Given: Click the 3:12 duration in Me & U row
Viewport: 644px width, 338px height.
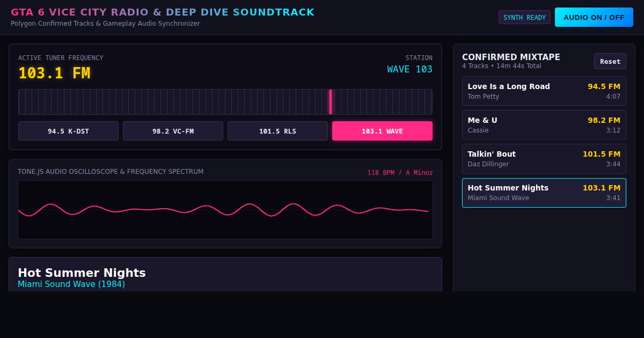Looking at the screenshot, I should pos(613,130).
